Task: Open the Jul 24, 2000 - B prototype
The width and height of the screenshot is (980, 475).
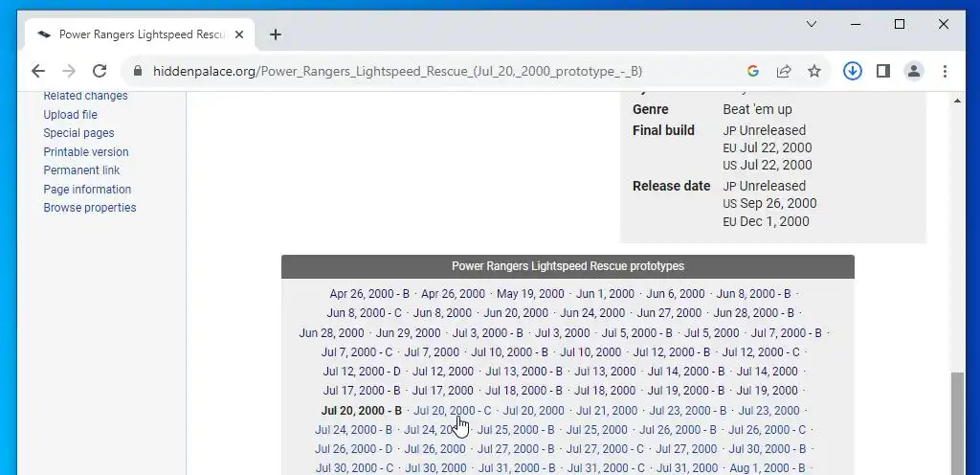Action: pos(353,430)
